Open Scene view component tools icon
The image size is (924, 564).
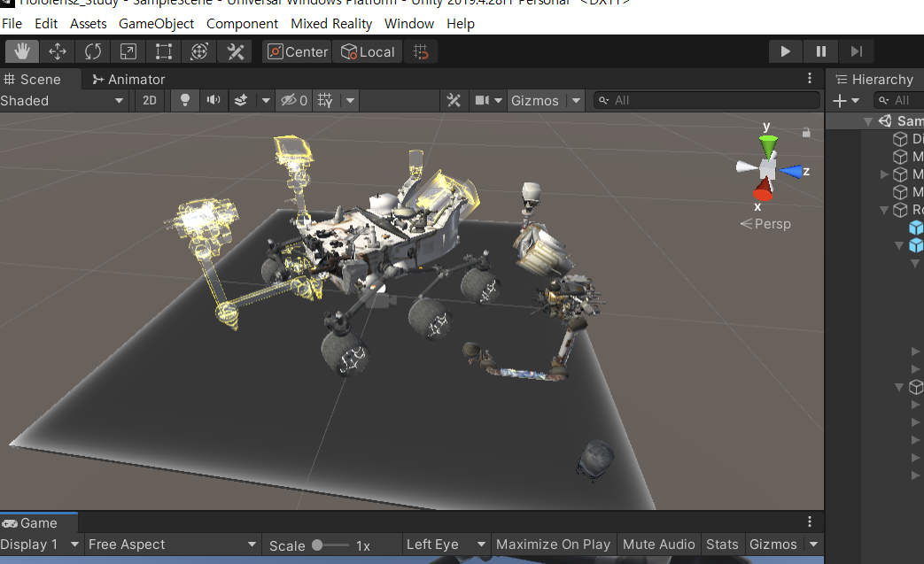454,101
